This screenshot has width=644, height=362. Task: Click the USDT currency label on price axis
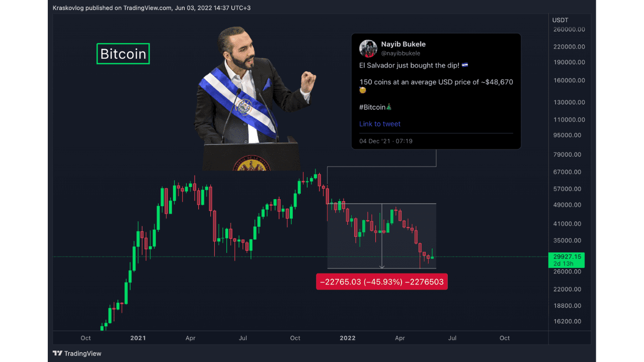560,20
